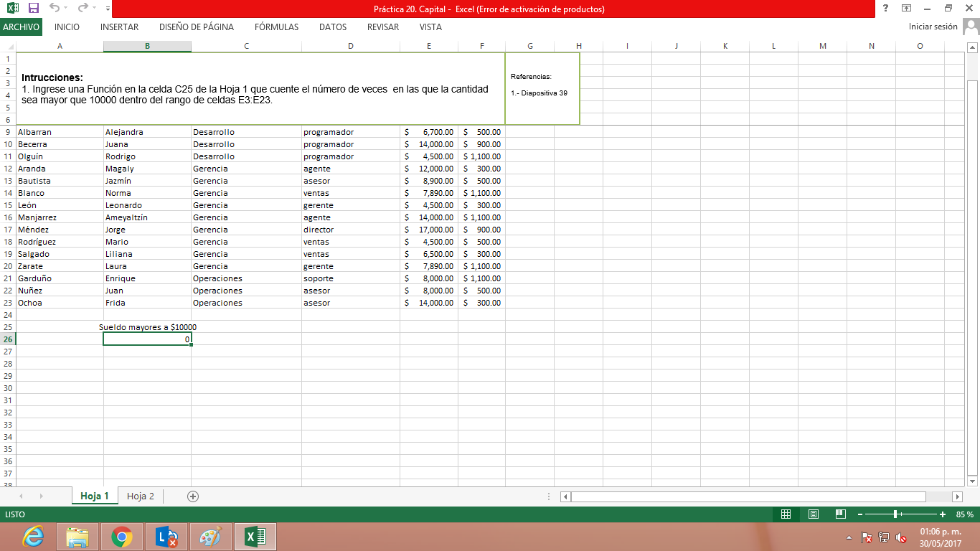Click Iniciar sesión link
Image resolution: width=980 pixels, height=551 pixels.
click(x=933, y=27)
